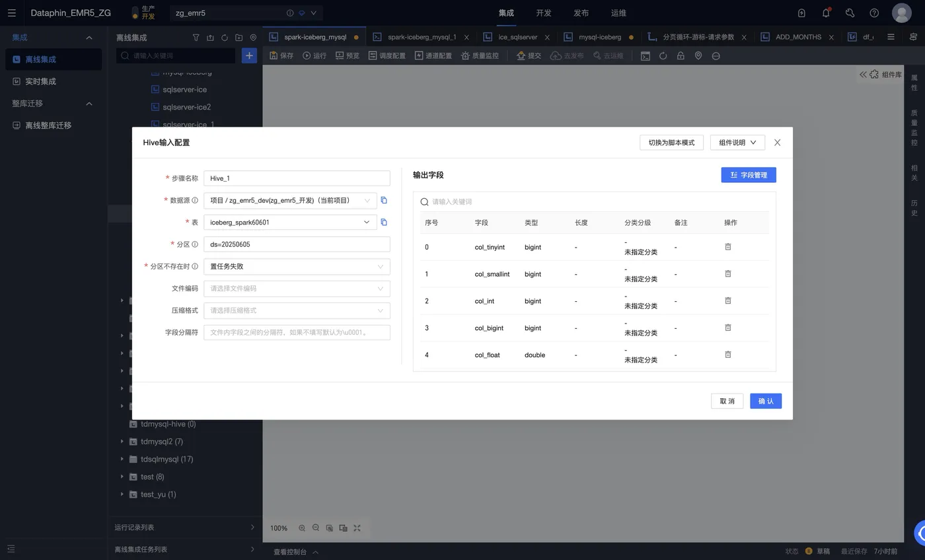The height and width of the screenshot is (560, 925).
Task: Open the 文件编码 dropdown
Action: [297, 288]
